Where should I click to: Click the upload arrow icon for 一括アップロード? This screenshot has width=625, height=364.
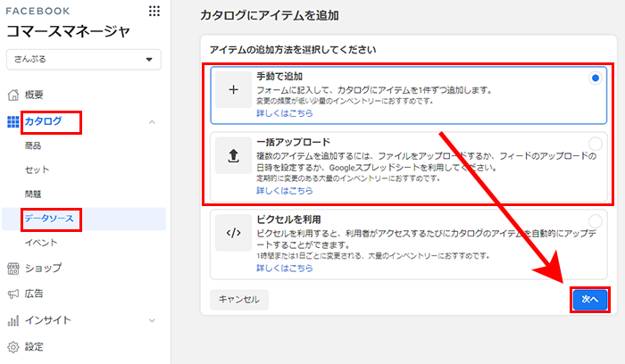(x=234, y=156)
